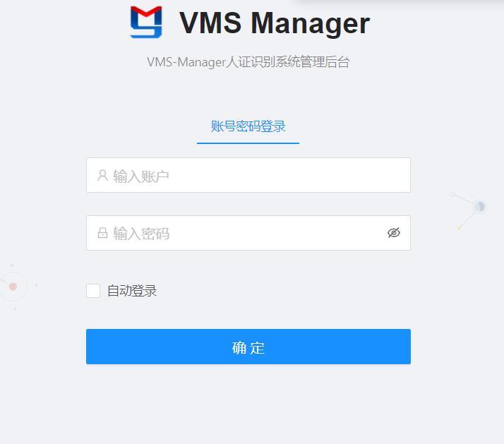
Task: Click the 确定 login button
Action: coord(248,347)
